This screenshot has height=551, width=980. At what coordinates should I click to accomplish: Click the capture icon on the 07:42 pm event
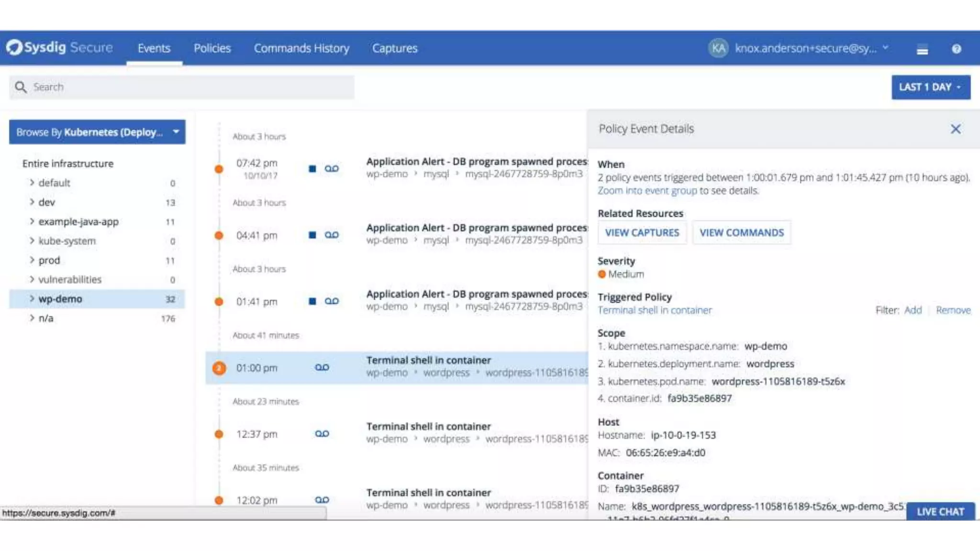click(x=331, y=168)
